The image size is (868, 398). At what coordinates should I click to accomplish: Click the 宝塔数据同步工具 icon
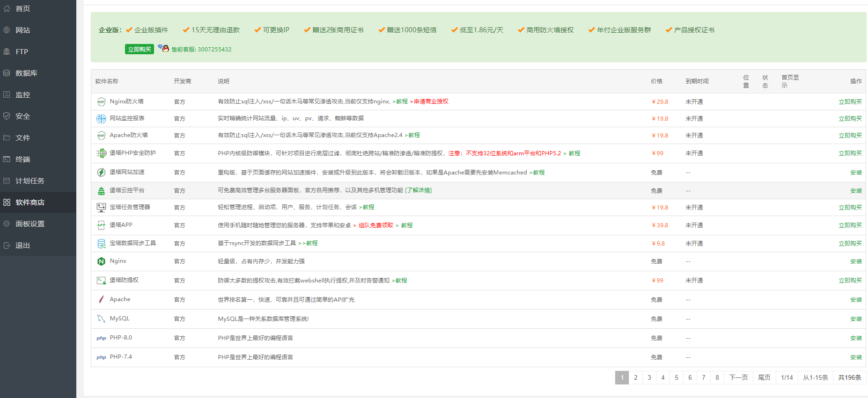[x=101, y=243]
